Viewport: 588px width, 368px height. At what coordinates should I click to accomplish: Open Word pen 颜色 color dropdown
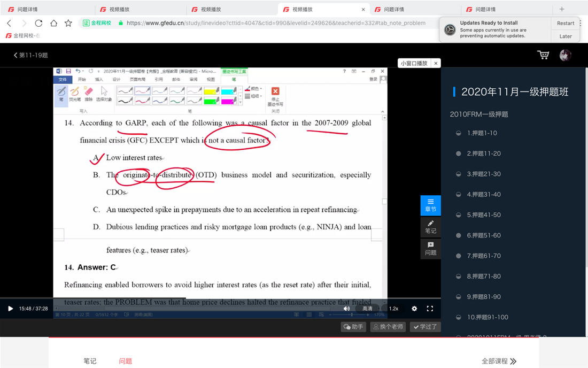[x=253, y=89]
